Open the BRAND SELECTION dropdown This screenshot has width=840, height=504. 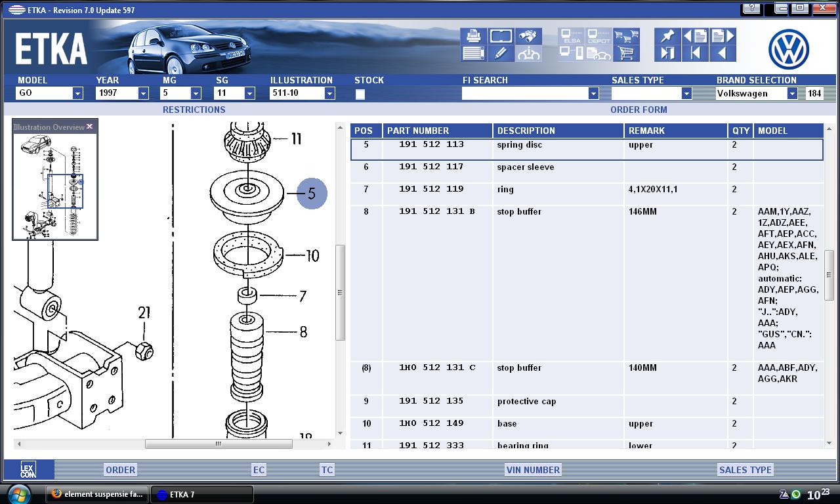(792, 93)
